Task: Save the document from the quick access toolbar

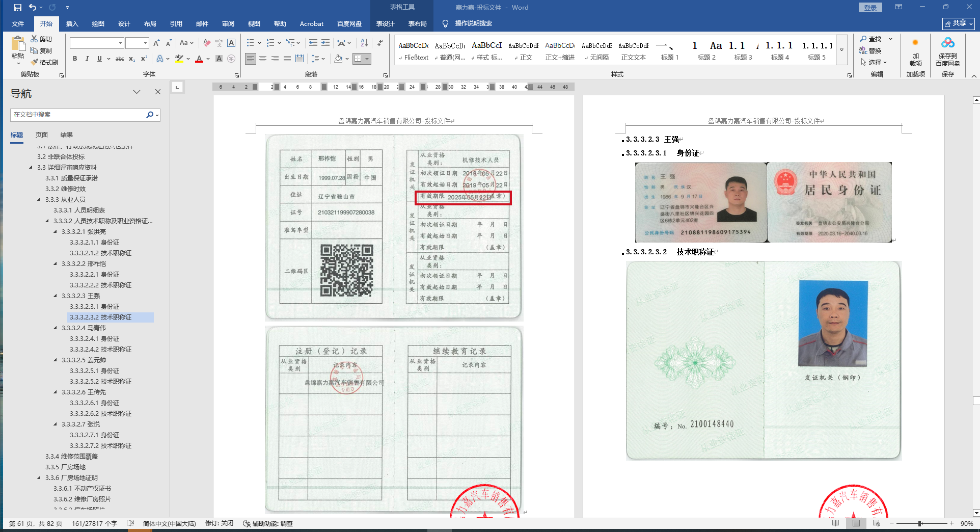Action: (18, 8)
